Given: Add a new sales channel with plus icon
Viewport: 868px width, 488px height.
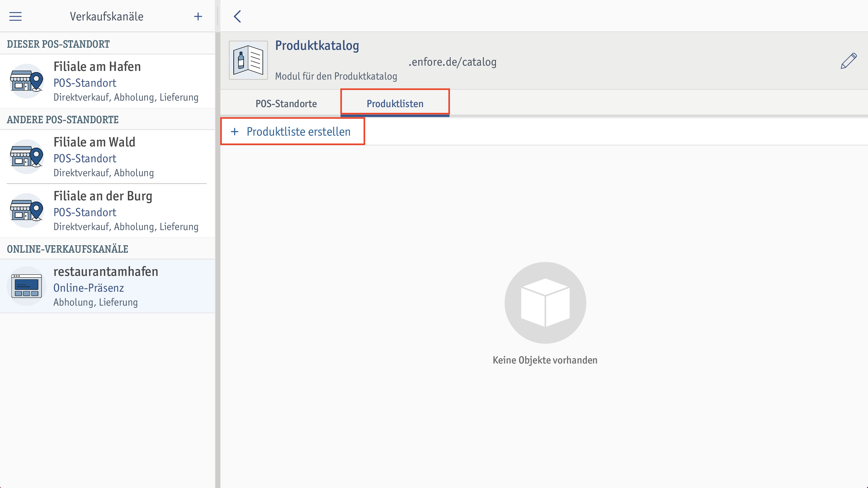Looking at the screenshot, I should coord(198,16).
